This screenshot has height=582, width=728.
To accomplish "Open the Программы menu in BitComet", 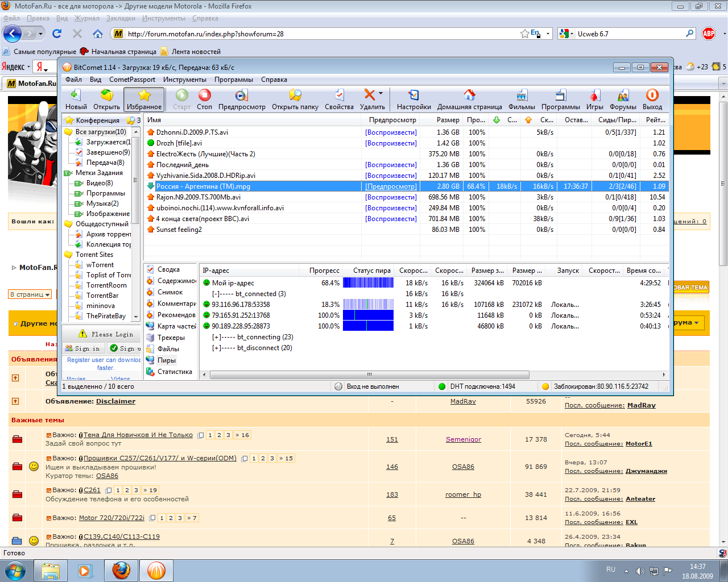I will [x=234, y=80].
